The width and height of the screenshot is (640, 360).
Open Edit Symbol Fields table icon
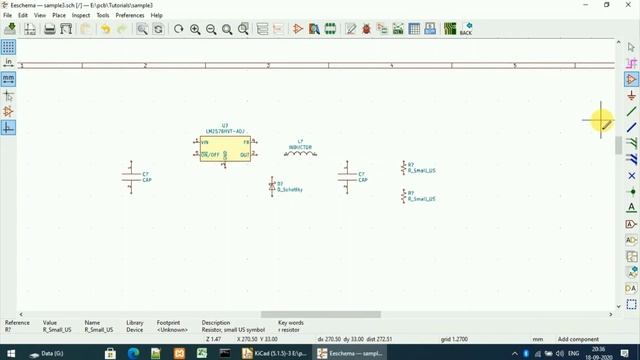[x=414, y=29]
